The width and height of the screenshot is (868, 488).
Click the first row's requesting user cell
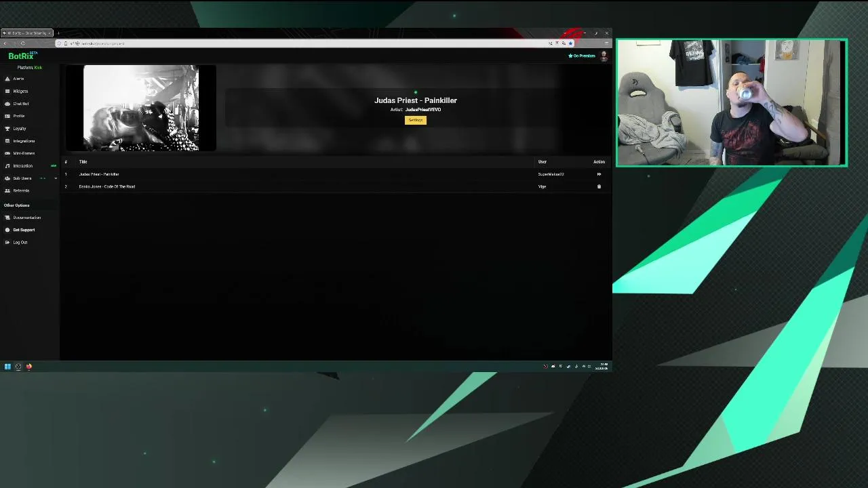(551, 174)
